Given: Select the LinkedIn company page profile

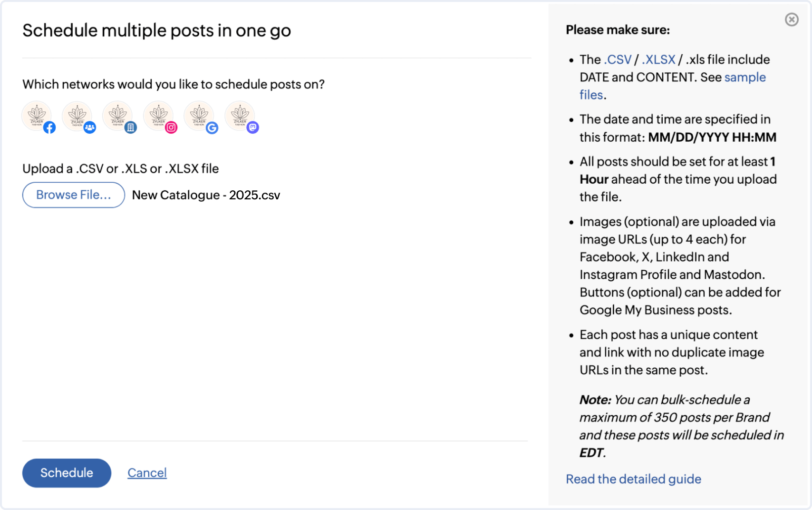Looking at the screenshot, I should (x=118, y=116).
